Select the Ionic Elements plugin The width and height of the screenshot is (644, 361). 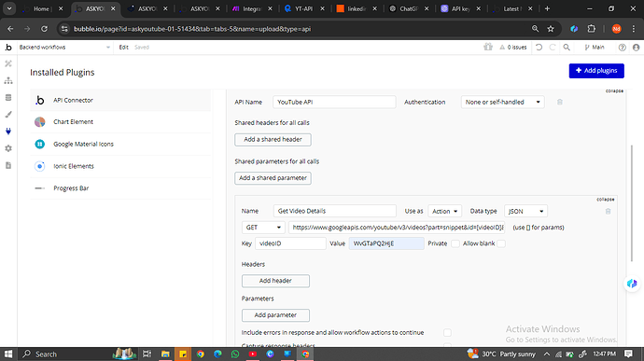click(120, 166)
